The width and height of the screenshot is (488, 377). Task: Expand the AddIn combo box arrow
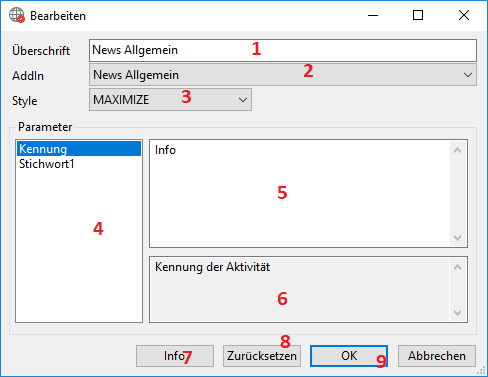coord(468,75)
